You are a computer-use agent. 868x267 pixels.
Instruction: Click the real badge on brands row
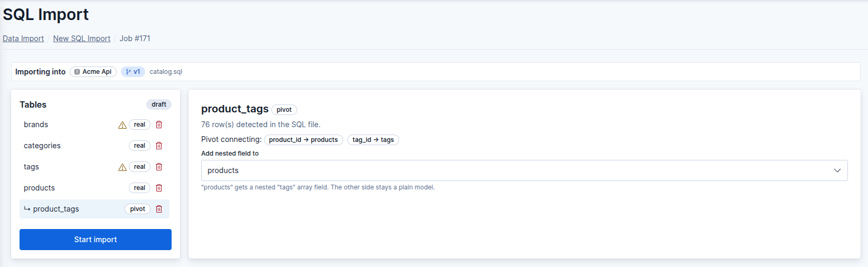pos(139,125)
